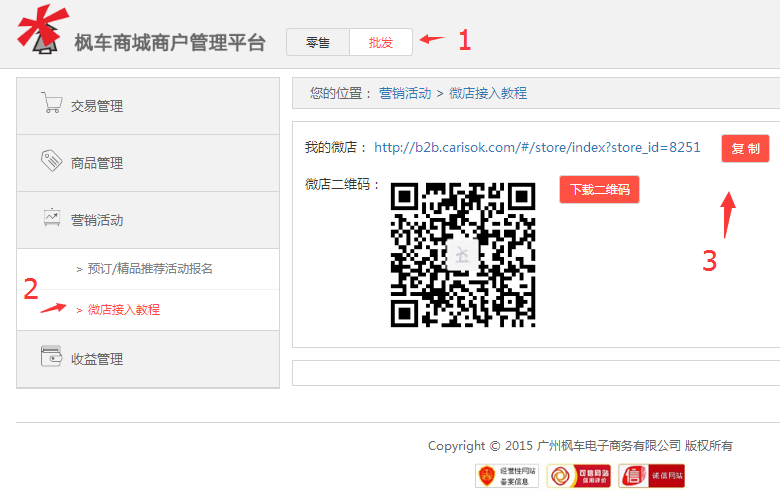Click the micro-store QR code image

pyautogui.click(x=463, y=255)
